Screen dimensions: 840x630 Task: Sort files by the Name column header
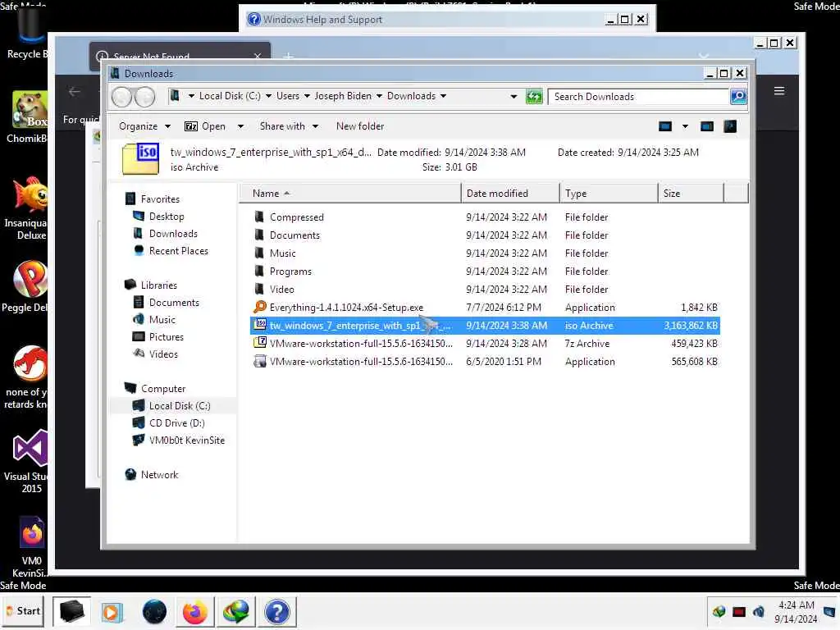[349, 194]
